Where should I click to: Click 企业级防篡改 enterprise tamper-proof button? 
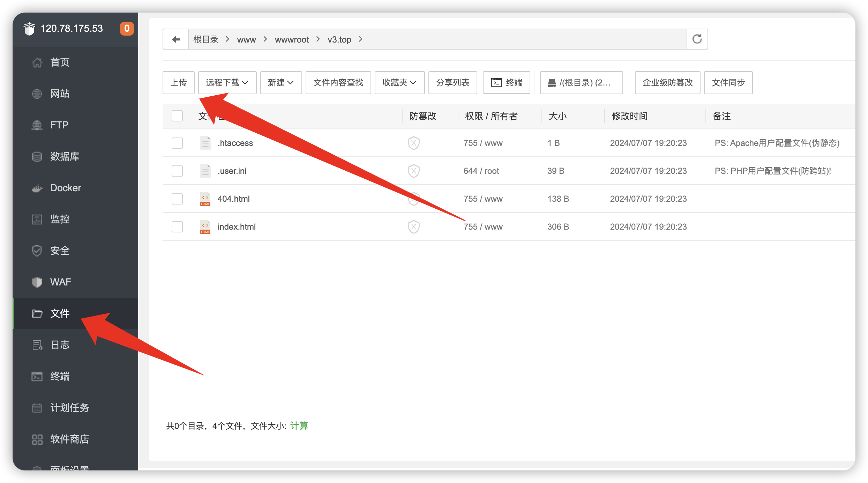(667, 83)
